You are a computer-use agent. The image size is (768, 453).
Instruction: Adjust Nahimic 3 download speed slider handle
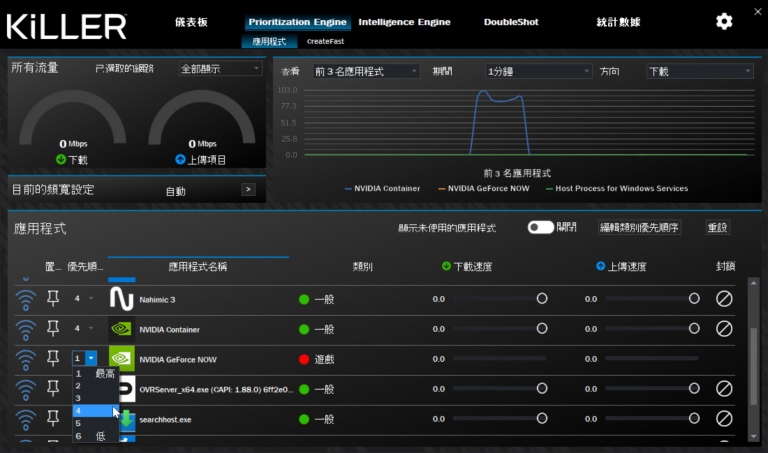pos(542,299)
